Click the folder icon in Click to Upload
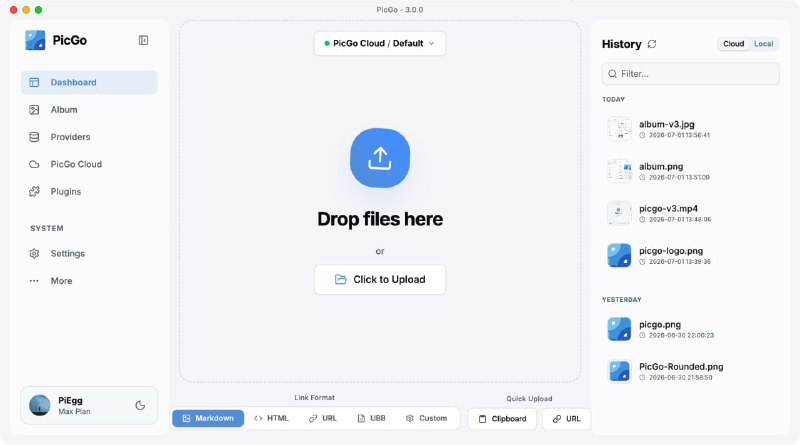The height and width of the screenshot is (445, 800). tap(340, 279)
